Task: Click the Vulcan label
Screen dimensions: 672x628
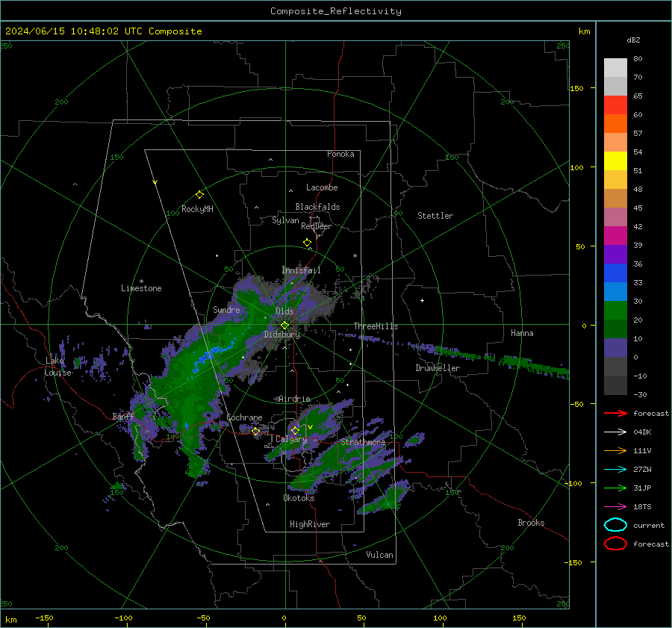Action: pyautogui.click(x=380, y=555)
